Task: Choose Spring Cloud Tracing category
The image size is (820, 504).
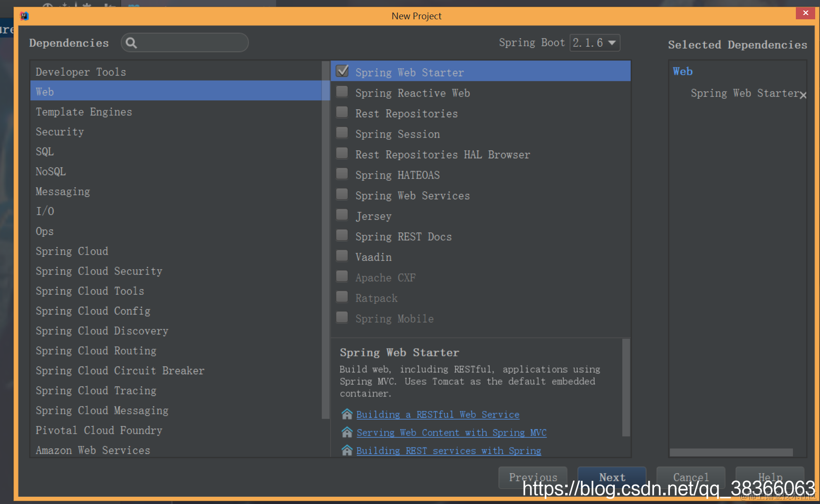Action: (176, 391)
